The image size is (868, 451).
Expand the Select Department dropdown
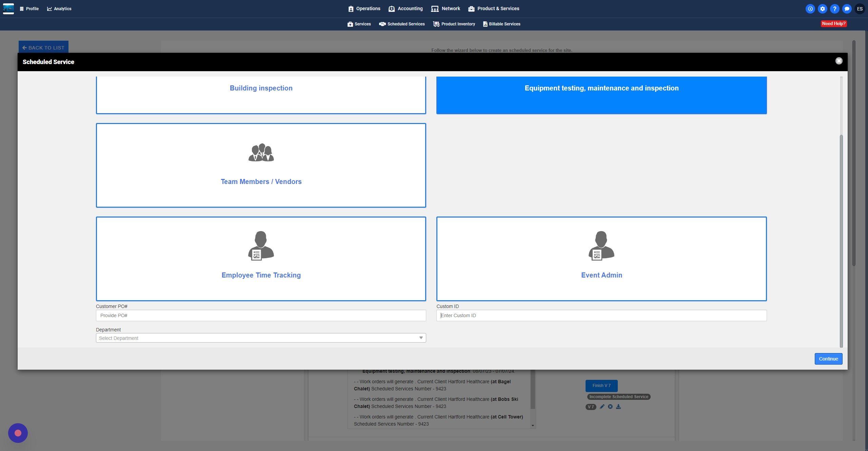point(261,338)
